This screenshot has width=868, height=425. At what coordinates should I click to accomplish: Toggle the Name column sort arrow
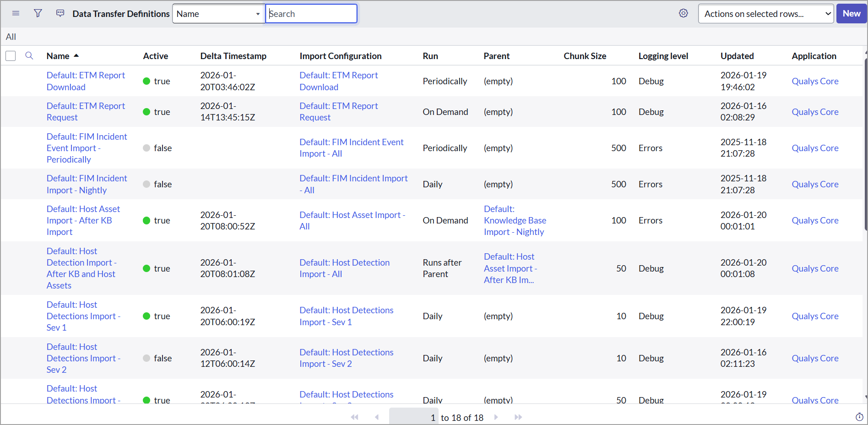click(x=76, y=56)
